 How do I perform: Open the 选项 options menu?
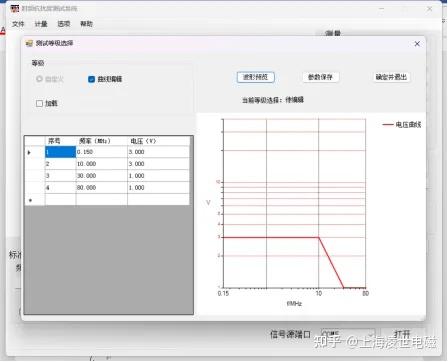(64, 24)
